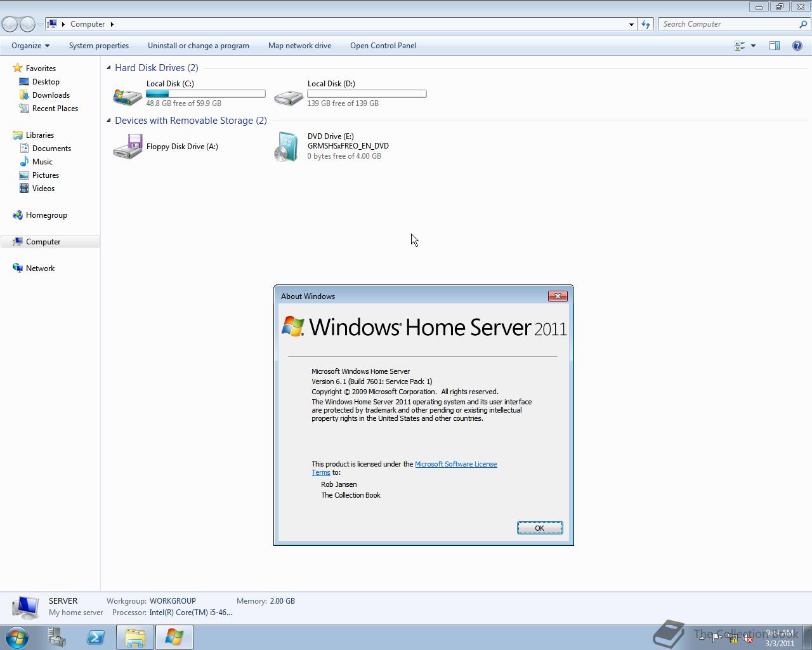Toggle the preview pane icon
This screenshot has height=650, width=812.
pos(775,46)
